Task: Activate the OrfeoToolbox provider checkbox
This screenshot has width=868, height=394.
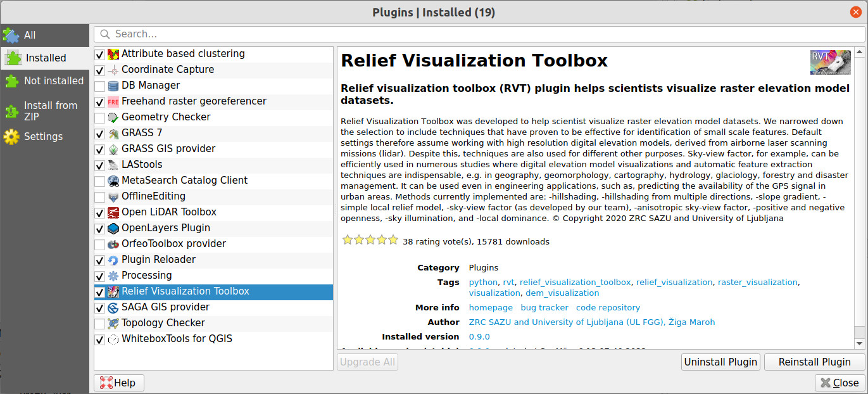Action: tap(100, 245)
